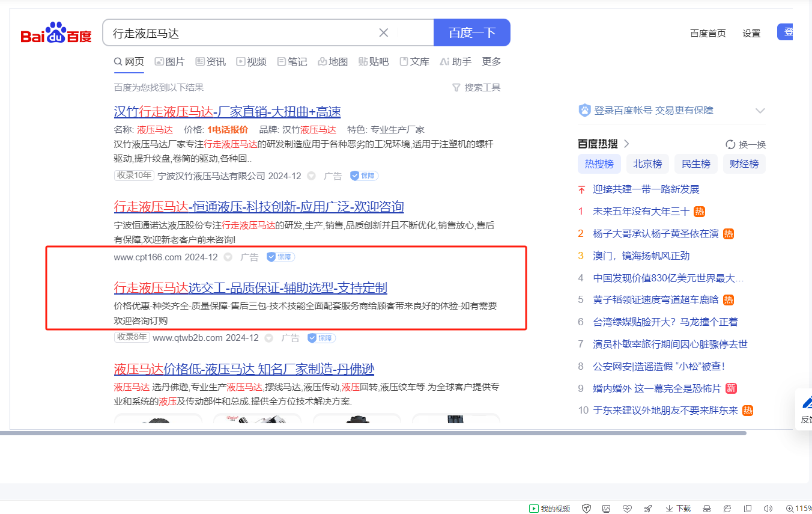Open 我的视频 in the status bar
The height and width of the screenshot is (514, 812).
point(550,509)
